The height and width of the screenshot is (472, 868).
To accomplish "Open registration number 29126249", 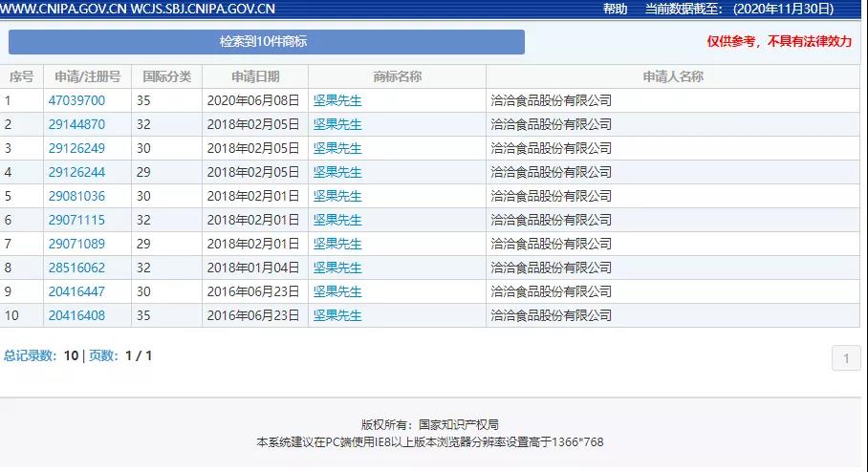I will tap(76, 148).
